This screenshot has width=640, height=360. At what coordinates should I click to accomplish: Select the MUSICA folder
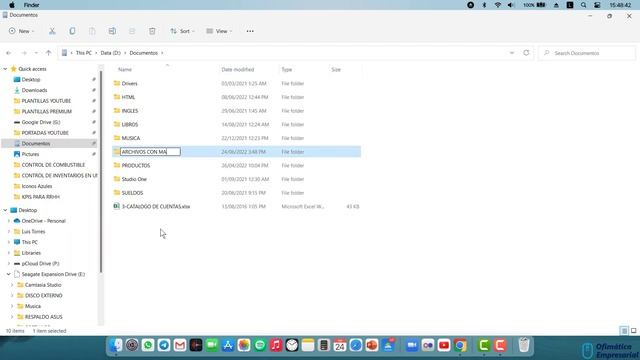131,138
